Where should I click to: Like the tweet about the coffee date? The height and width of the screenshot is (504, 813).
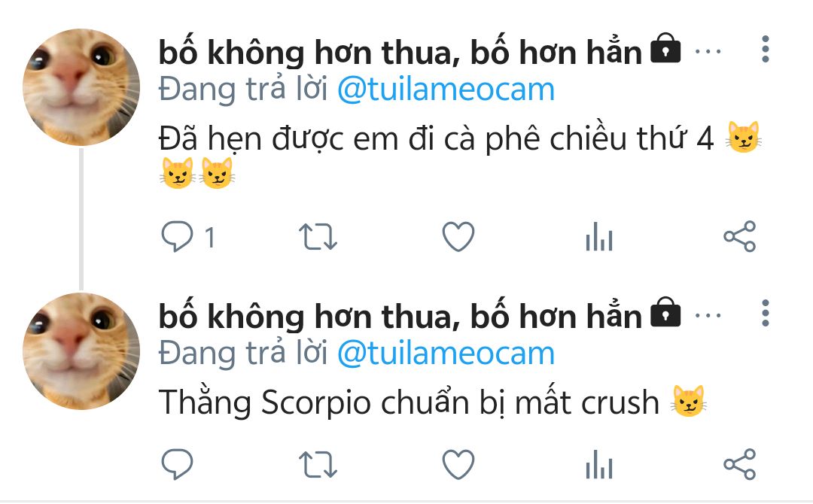coord(458,237)
